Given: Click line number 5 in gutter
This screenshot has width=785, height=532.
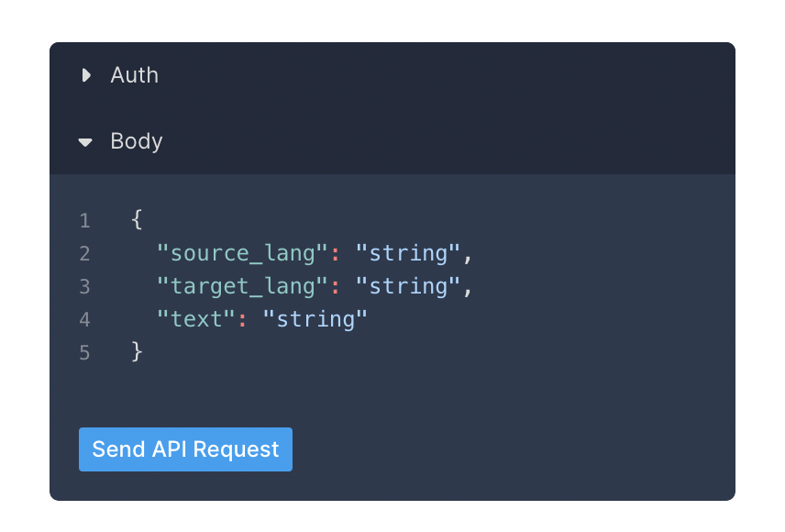Looking at the screenshot, I should click(84, 352).
